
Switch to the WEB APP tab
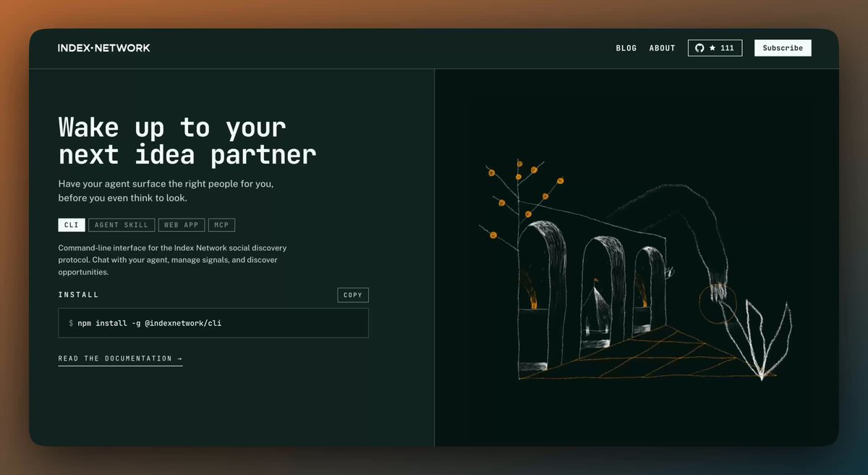[182, 225]
